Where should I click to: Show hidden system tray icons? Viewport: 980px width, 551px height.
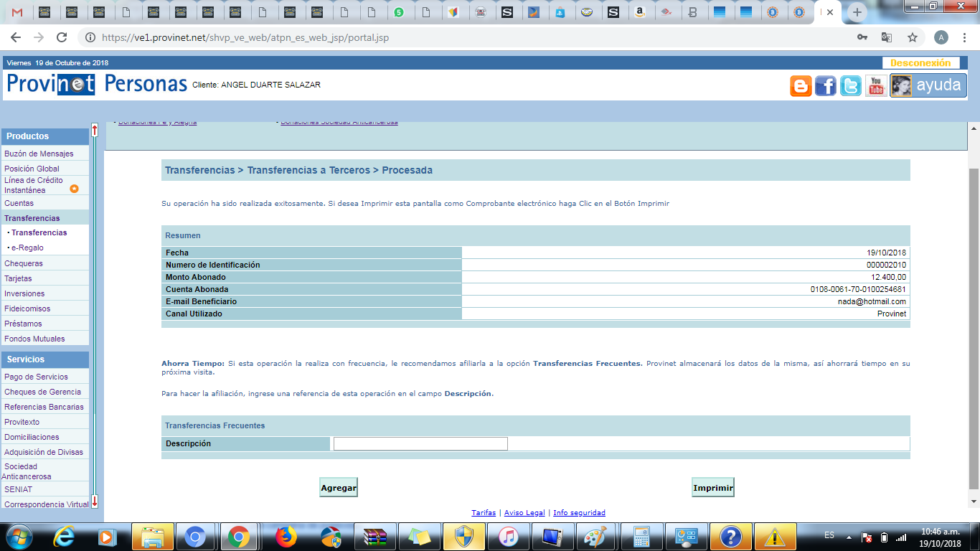pyautogui.click(x=849, y=537)
